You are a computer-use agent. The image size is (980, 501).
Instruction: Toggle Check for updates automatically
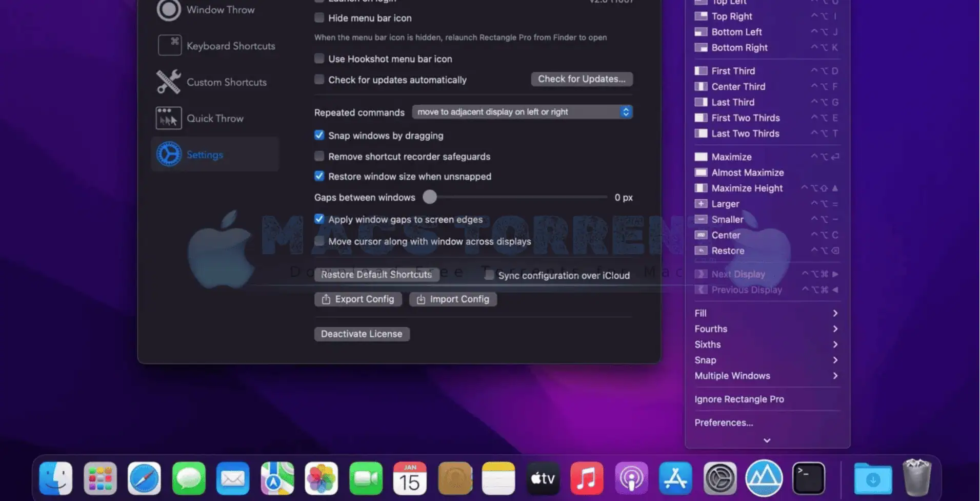pos(319,79)
